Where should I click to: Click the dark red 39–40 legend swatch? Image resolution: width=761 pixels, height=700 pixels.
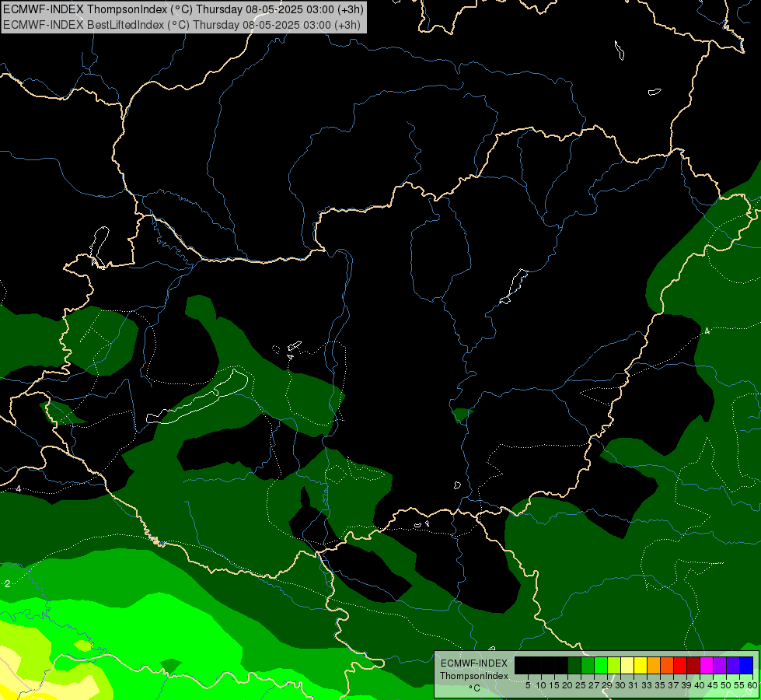click(x=693, y=665)
